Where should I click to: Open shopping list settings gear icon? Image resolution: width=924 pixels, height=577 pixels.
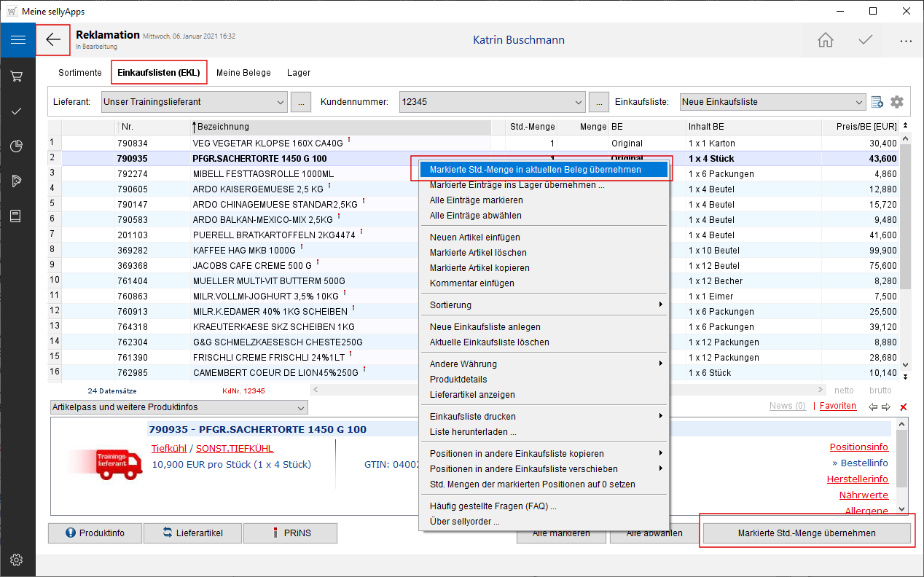[x=897, y=102]
